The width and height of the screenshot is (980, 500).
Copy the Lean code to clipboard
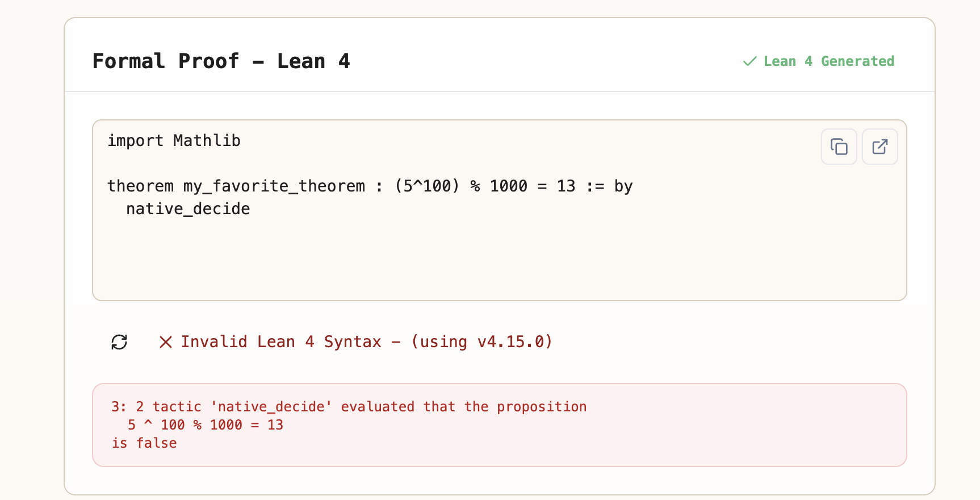tap(839, 147)
